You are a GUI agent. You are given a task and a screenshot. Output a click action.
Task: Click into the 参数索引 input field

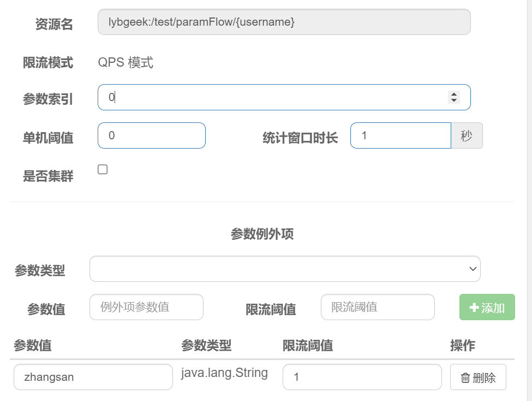click(x=284, y=97)
